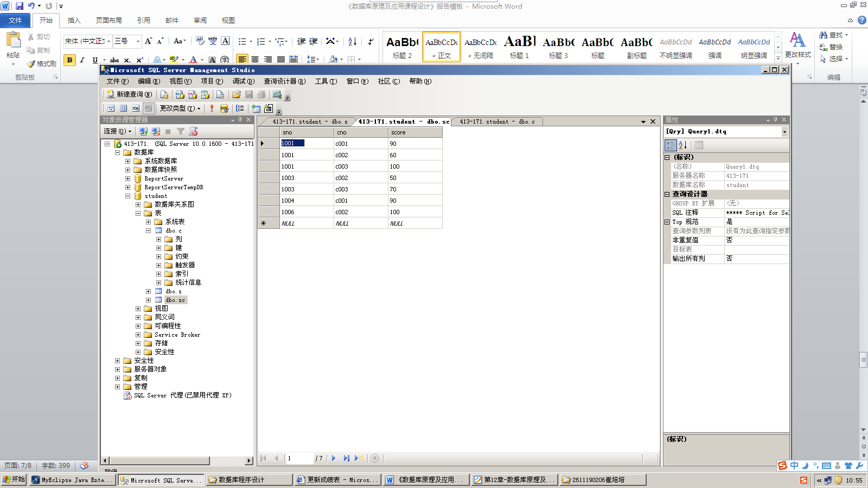Viewport: 868px width, 488px height.
Task: Click the Execute SQL red exclamation icon
Action: [x=212, y=108]
